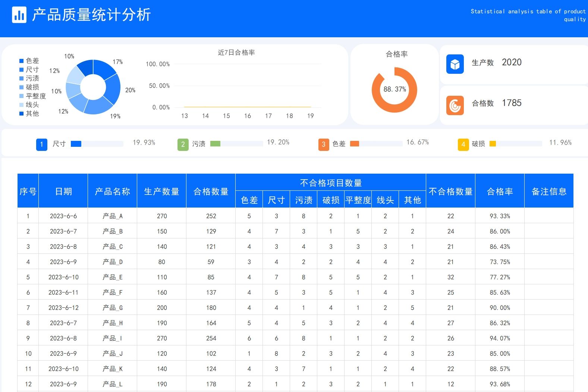Select the 产品_A name cell
This screenshot has height=392, width=588.
113,216
